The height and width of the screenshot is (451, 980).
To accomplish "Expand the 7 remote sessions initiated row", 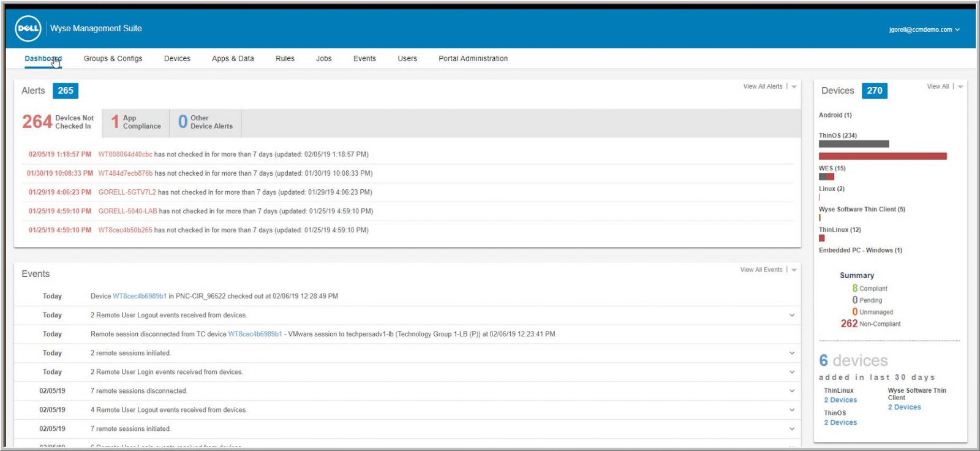I will pyautogui.click(x=792, y=430).
